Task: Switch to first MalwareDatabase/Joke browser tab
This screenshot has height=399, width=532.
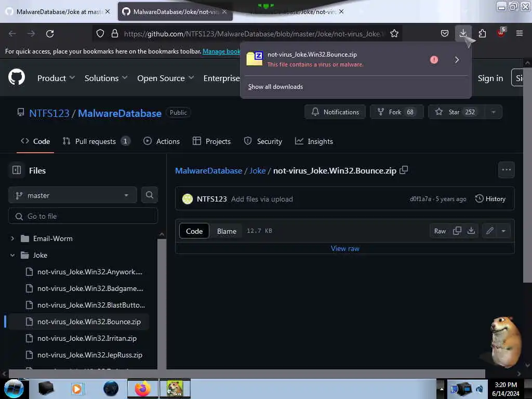Action: click(58, 11)
